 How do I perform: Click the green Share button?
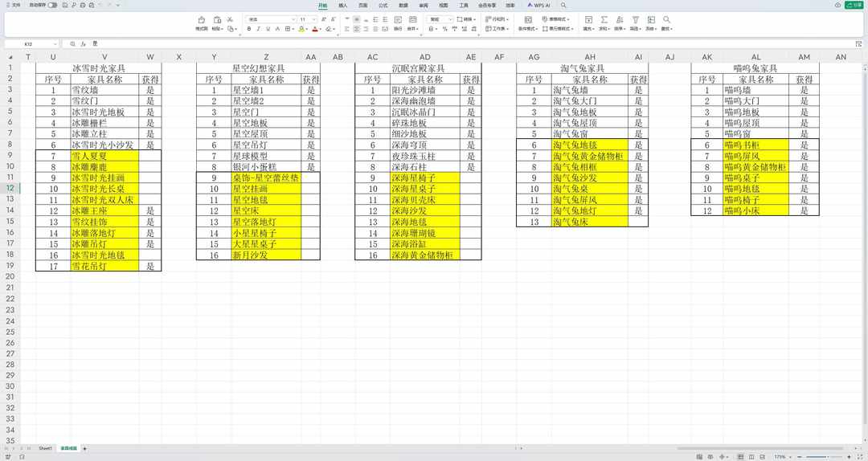tap(855, 5)
